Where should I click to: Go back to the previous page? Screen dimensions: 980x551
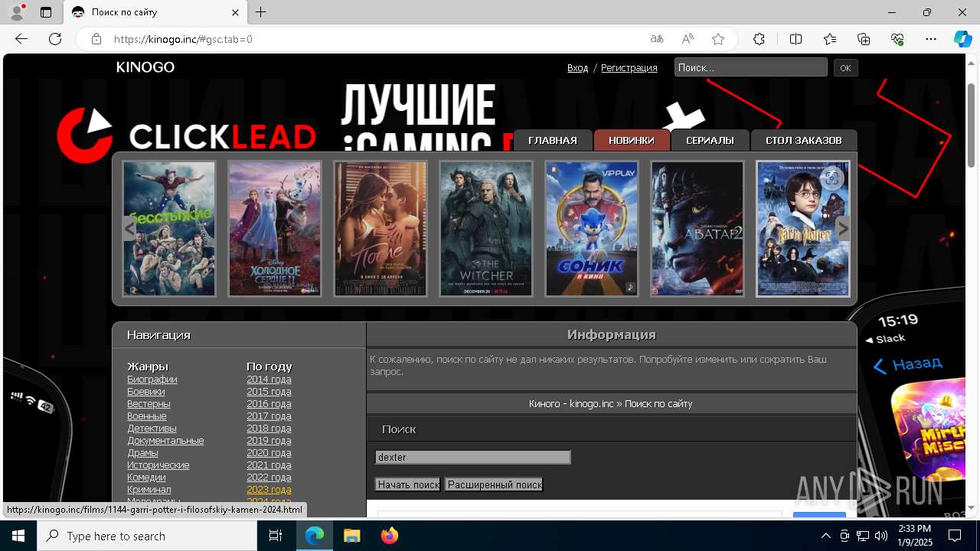pyautogui.click(x=21, y=39)
